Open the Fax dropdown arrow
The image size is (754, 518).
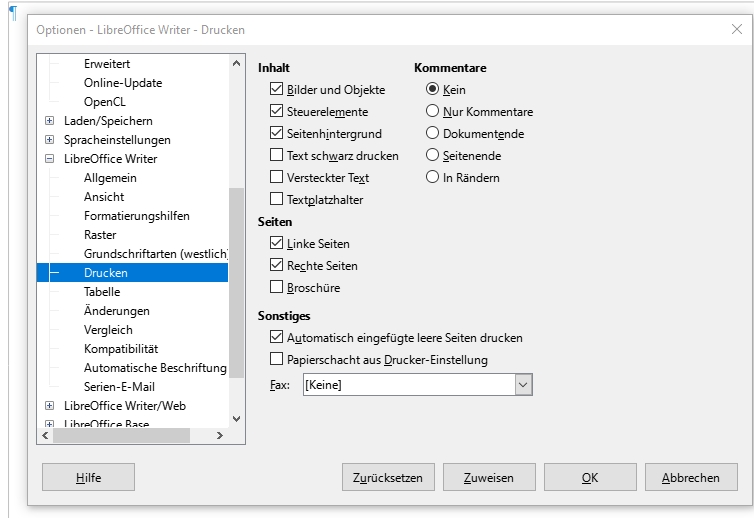(524, 385)
